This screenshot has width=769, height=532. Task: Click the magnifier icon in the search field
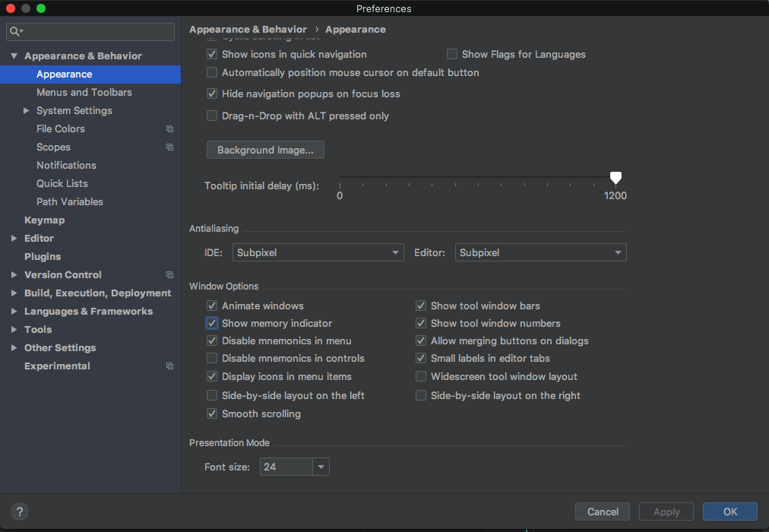17,33
